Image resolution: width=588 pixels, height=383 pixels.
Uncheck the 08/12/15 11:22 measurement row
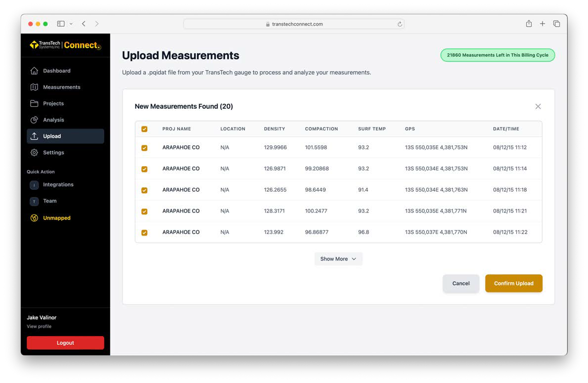pos(144,232)
